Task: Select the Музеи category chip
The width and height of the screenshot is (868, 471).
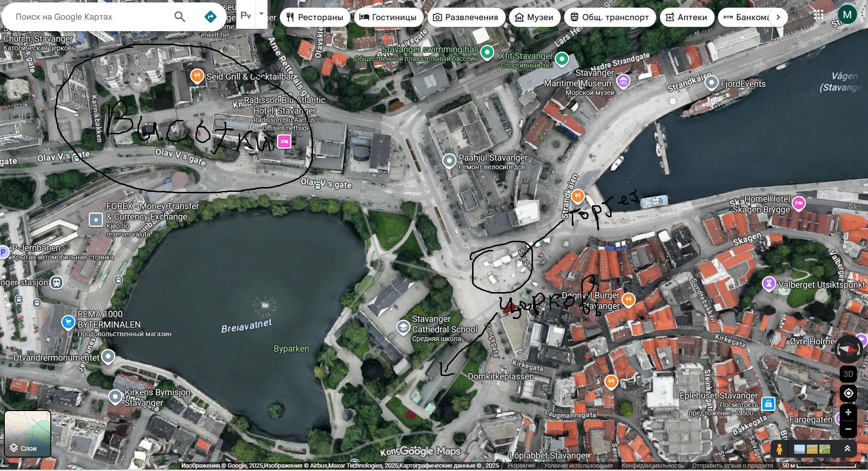Action: click(534, 17)
